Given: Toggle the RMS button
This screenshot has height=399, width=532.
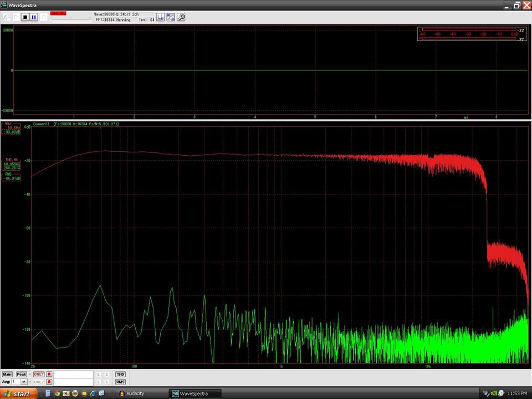Looking at the screenshot, I should 120,382.
